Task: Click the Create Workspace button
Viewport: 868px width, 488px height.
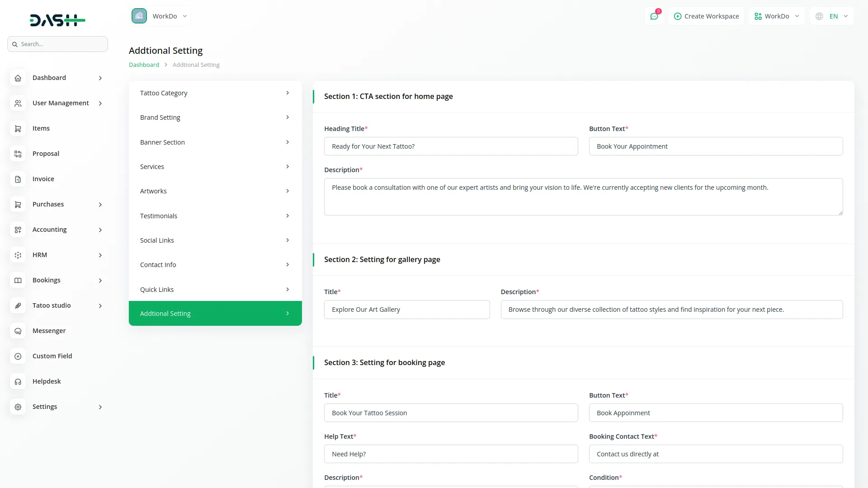Action: click(706, 16)
